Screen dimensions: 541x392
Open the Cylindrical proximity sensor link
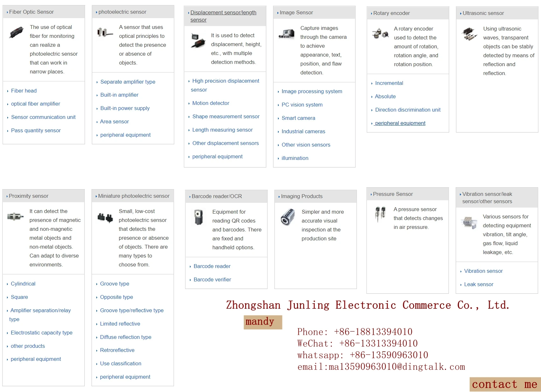tap(23, 284)
